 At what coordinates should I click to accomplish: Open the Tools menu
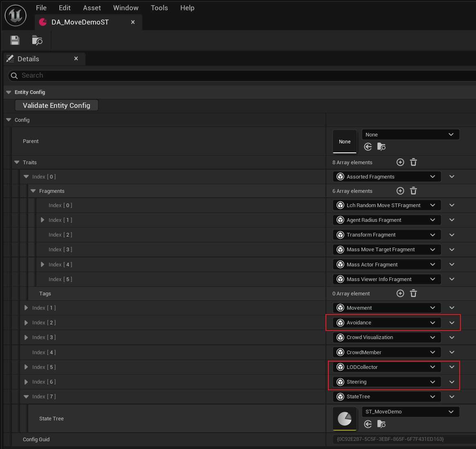coord(159,8)
